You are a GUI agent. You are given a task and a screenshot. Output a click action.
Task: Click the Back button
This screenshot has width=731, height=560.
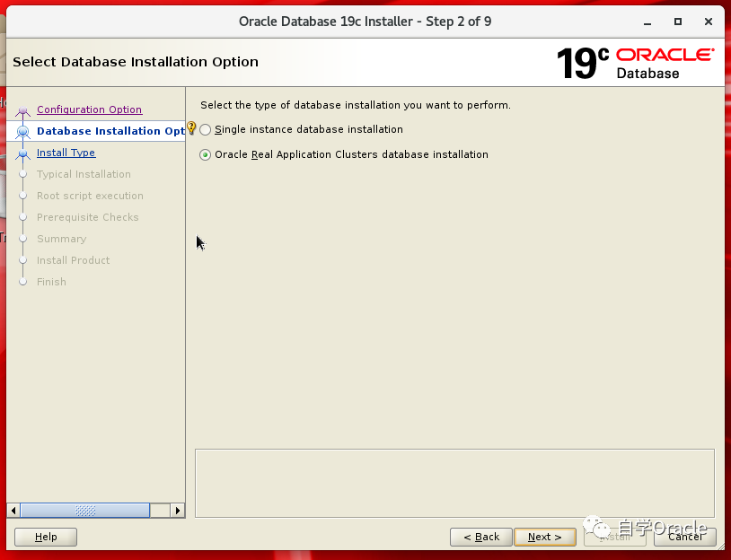pyautogui.click(x=481, y=538)
